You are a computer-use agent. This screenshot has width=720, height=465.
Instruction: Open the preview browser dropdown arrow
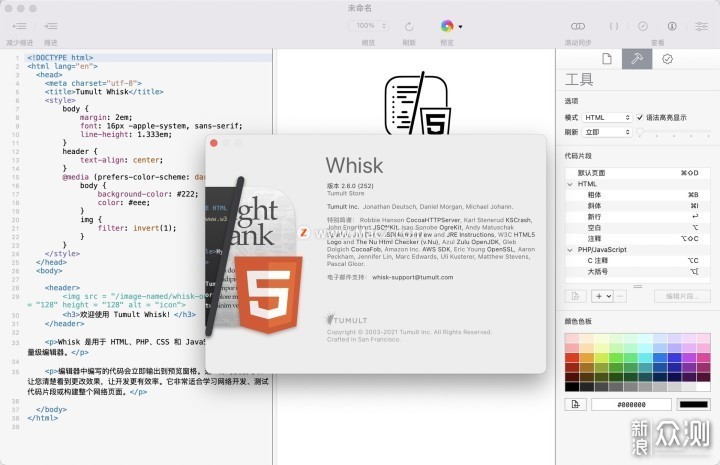click(x=460, y=27)
